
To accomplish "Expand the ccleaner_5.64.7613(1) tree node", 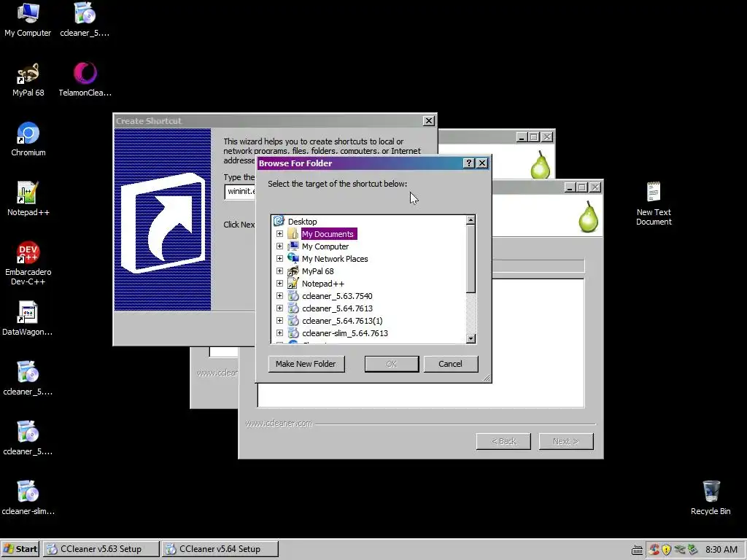I will click(279, 321).
